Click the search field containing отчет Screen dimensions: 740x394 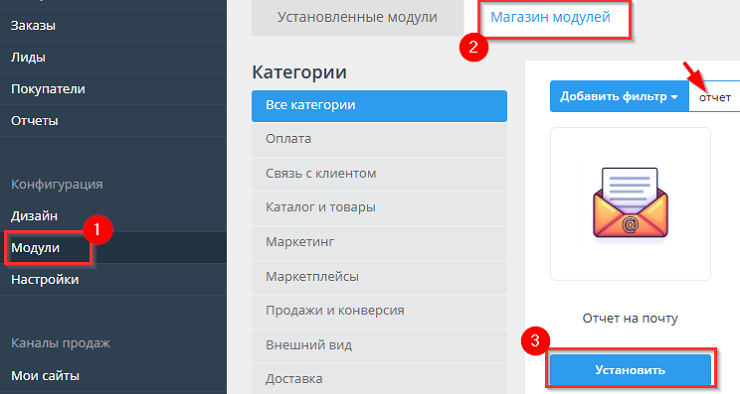coord(715,96)
